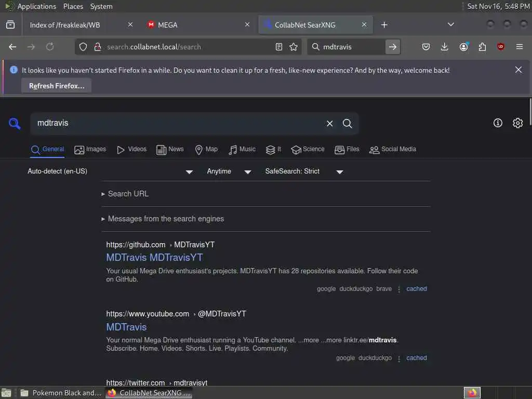Select the It search category
The width and height of the screenshot is (532, 399).
273,149
